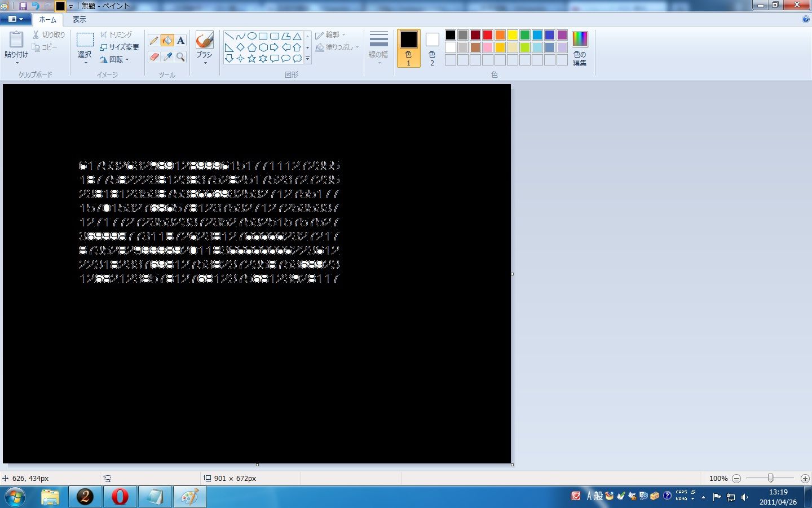This screenshot has width=812, height=508.
Task: Expand the ブラシ brushes dropdown arrow
Action: 204,63
